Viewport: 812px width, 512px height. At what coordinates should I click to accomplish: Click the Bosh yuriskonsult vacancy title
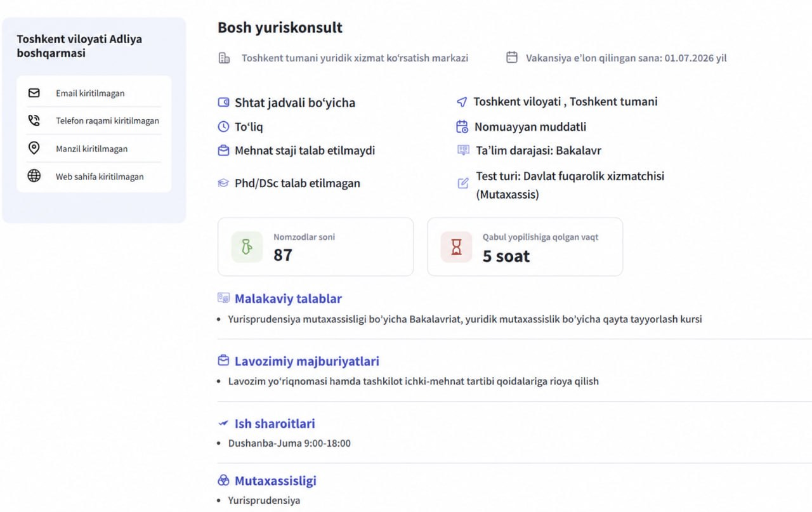click(280, 27)
